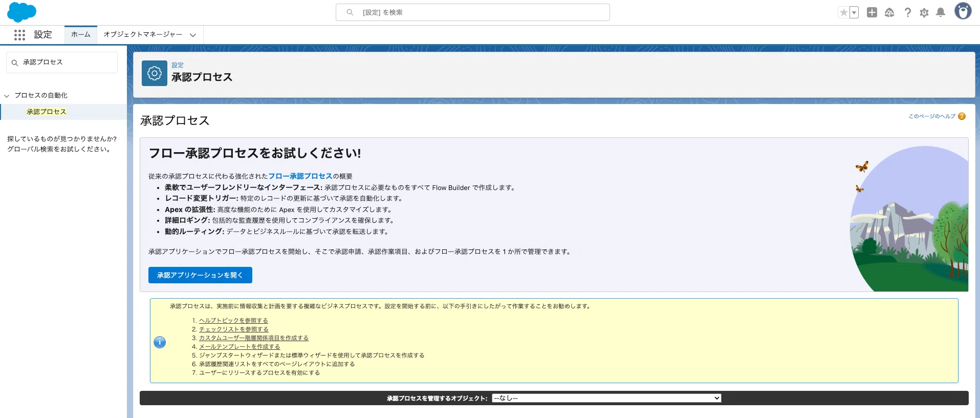
Task: Open the オブジェクトマネージャー tab
Action: pos(143,34)
